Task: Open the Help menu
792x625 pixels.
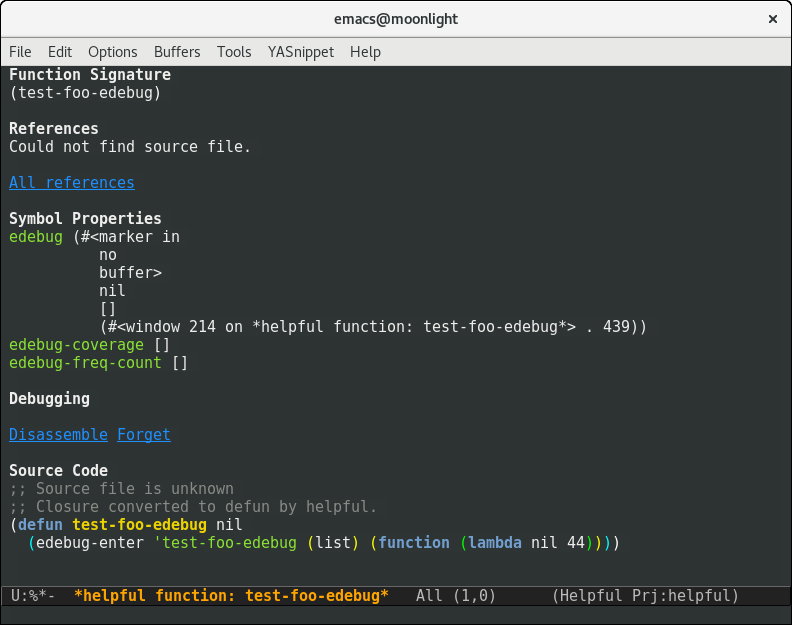Action: click(365, 52)
